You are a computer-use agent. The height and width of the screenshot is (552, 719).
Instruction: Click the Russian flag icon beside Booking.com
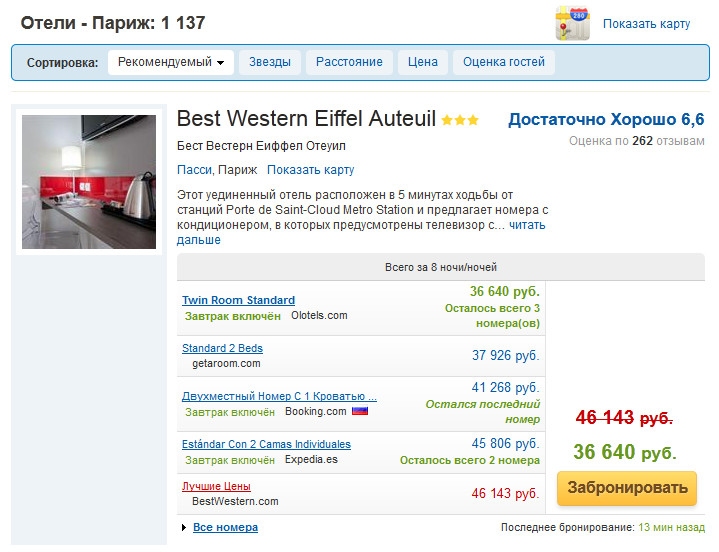click(x=360, y=411)
